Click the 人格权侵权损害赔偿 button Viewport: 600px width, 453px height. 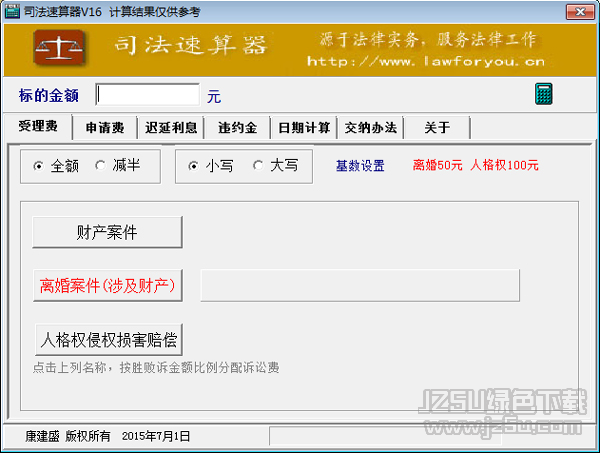tap(109, 339)
